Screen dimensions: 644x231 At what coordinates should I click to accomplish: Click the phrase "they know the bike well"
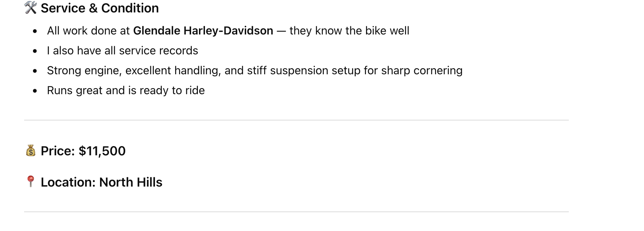point(349,31)
